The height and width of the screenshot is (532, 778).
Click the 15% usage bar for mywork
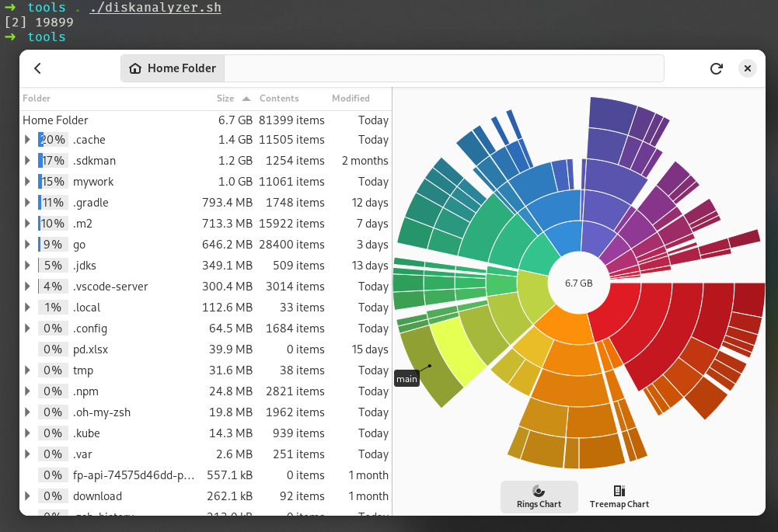pos(53,182)
